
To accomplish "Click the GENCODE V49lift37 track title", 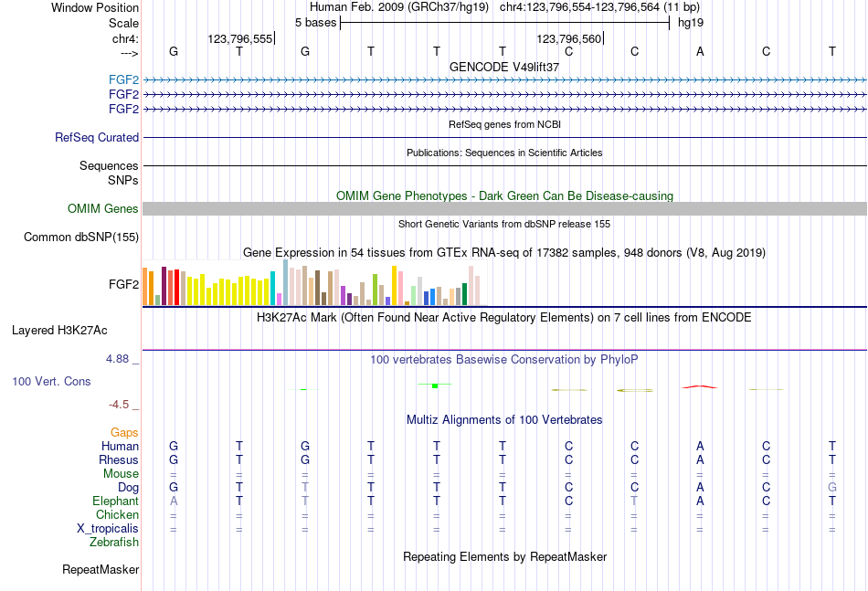I will pos(504,67).
